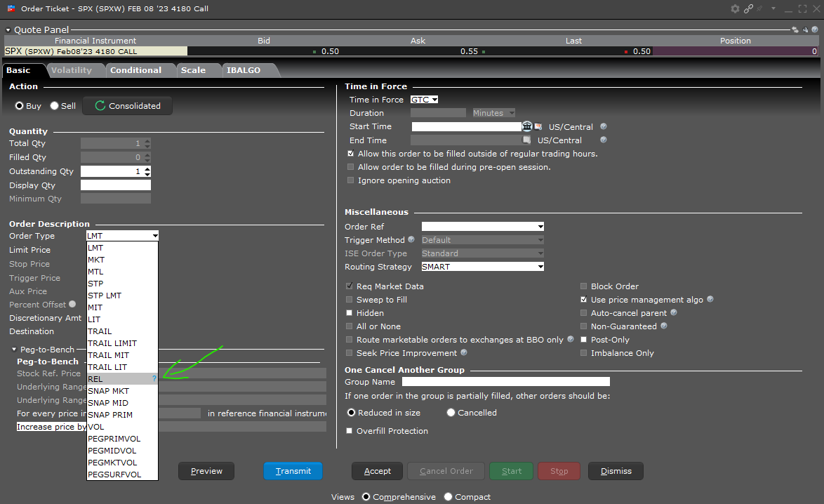
Task: Open the Time in Force dropdown
Action: (x=424, y=99)
